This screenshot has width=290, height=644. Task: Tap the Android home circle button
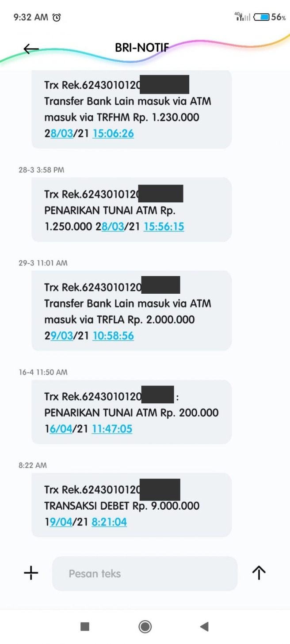pyautogui.click(x=145, y=626)
